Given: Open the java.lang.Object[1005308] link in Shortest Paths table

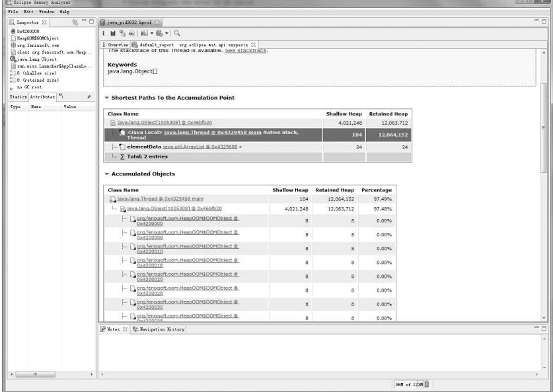Looking at the screenshot, I should (x=165, y=123).
